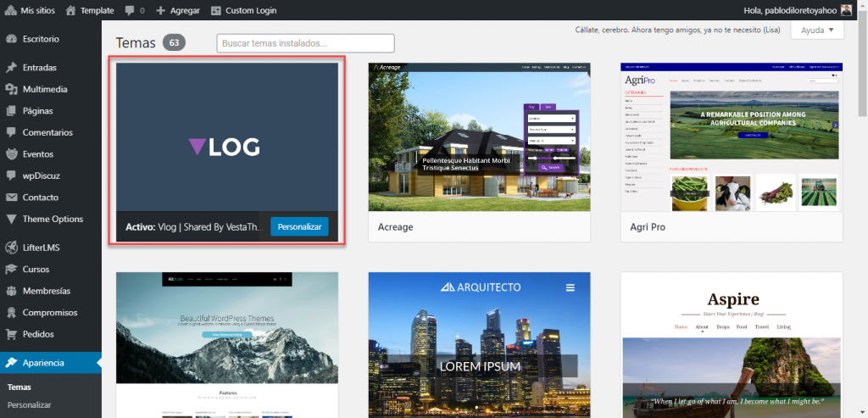Select Temas submenu under Apariencia
The image size is (868, 418).
pyautogui.click(x=19, y=387)
